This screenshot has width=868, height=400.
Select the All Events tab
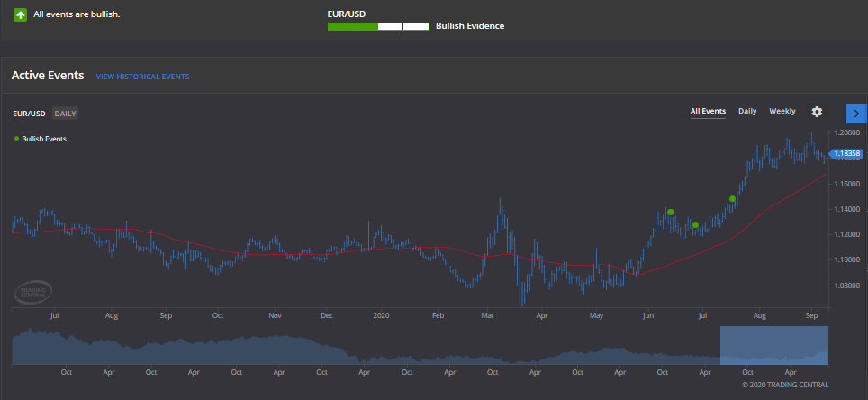(x=708, y=112)
